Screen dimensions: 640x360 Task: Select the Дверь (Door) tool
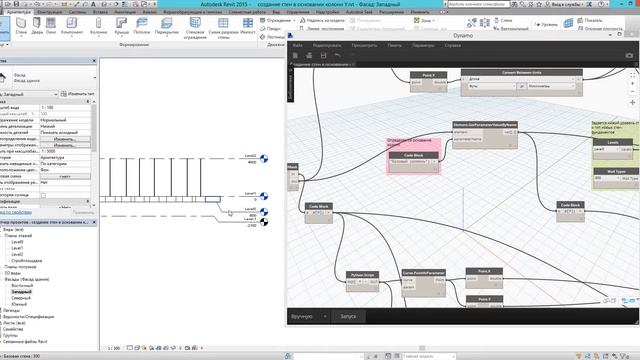[37, 26]
